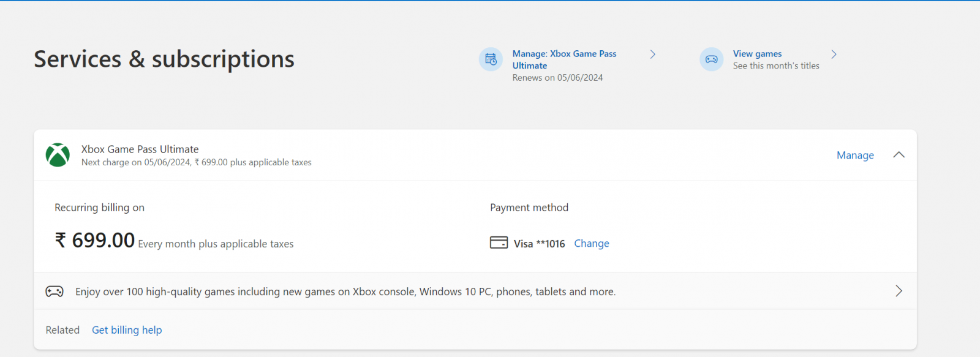The width and height of the screenshot is (980, 357).
Task: Click the green Xbox logo icon
Action: pos(58,155)
